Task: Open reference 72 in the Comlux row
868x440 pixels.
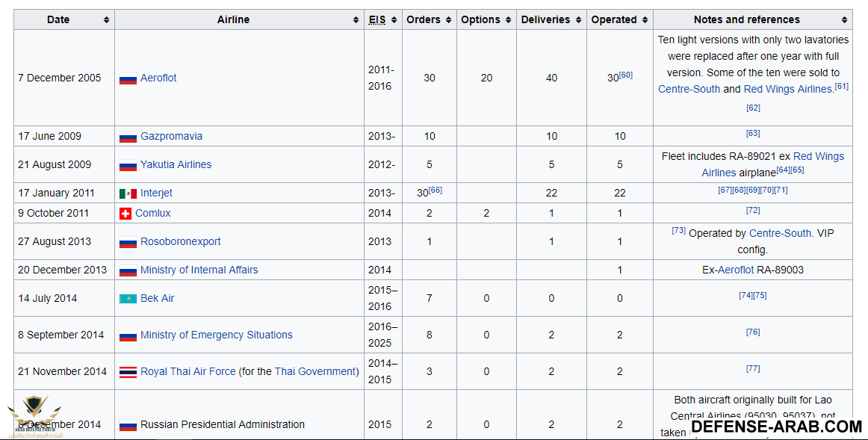Action: click(752, 211)
